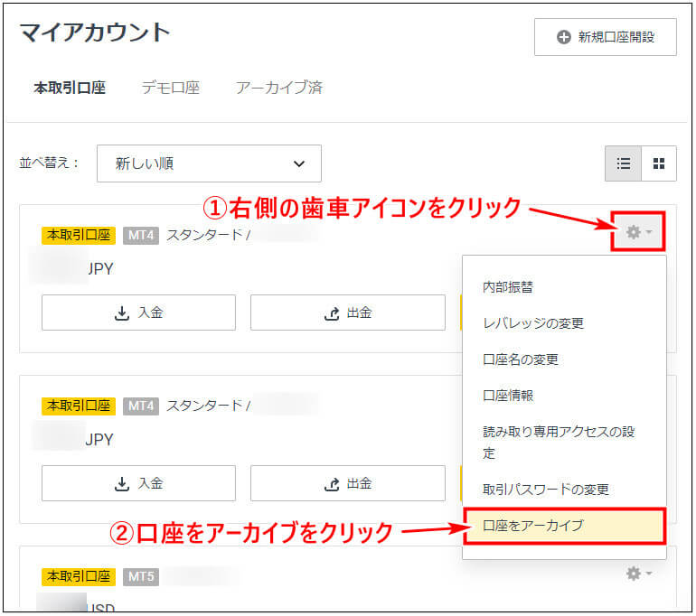Viewport: 696px width, 616px height.
Task: Click the MT4 badge on the second account
Action: coord(141,406)
